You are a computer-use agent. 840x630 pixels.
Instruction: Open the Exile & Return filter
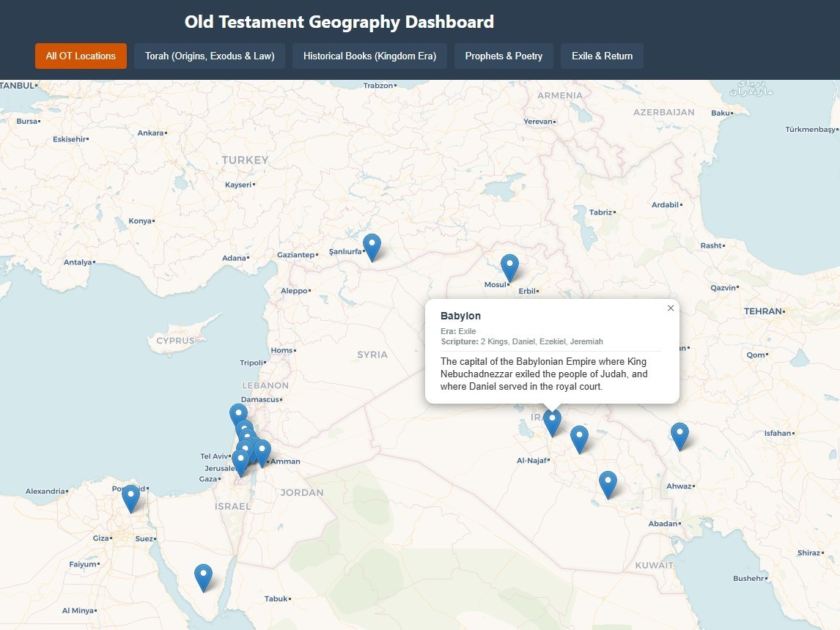pyautogui.click(x=602, y=56)
